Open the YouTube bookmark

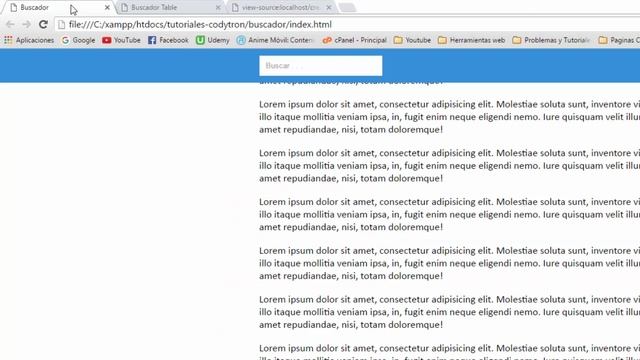[x=121, y=40]
